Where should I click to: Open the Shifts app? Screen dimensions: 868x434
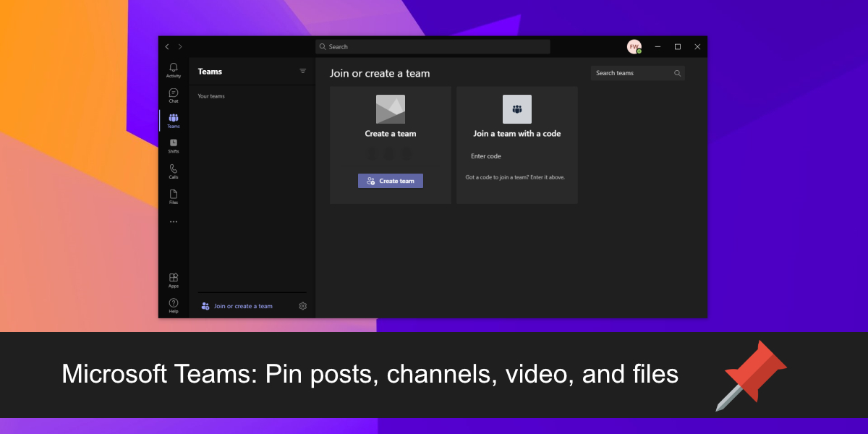click(173, 143)
